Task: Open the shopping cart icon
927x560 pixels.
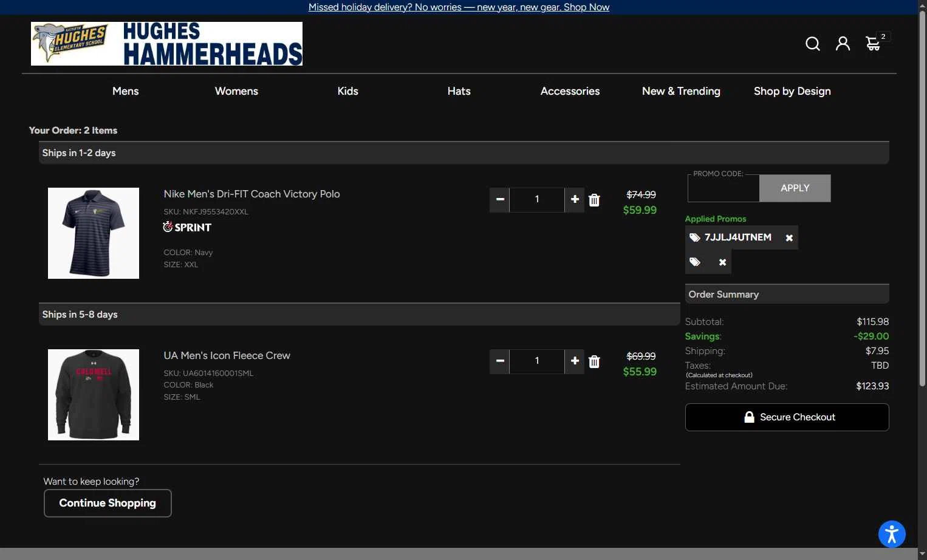Action: [x=873, y=44]
